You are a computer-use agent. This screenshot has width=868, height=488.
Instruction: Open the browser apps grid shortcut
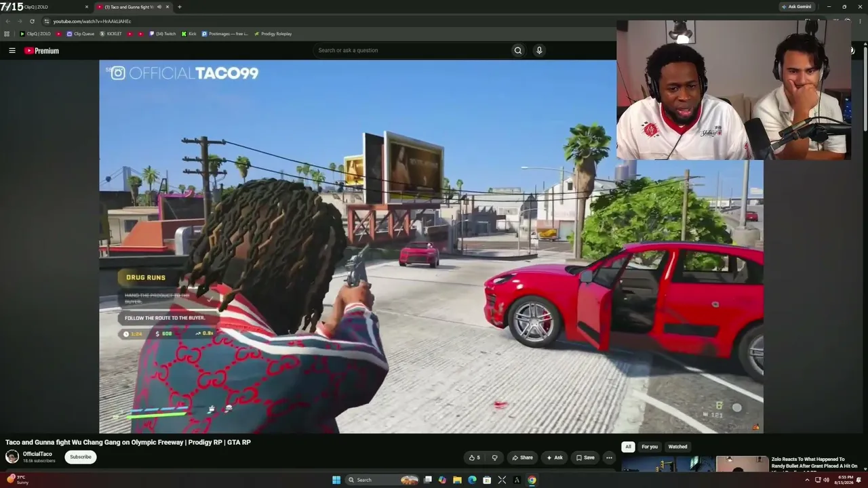click(7, 34)
